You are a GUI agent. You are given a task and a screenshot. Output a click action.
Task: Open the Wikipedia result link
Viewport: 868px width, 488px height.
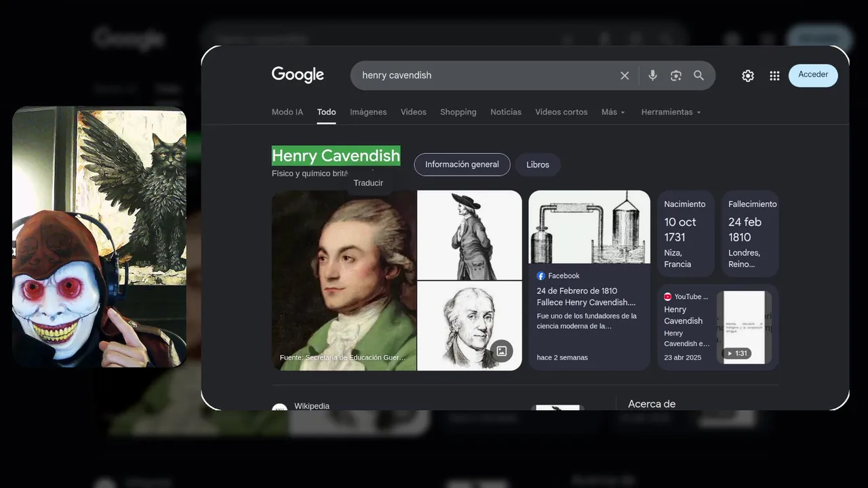click(312, 406)
